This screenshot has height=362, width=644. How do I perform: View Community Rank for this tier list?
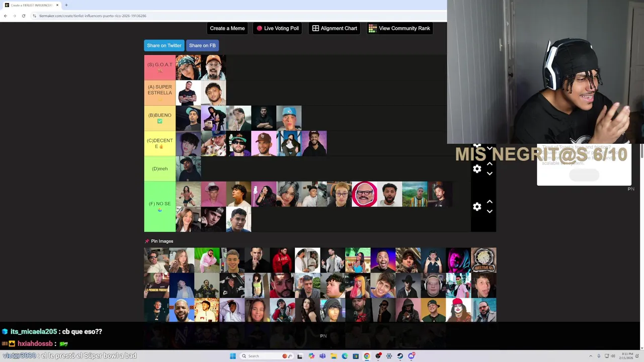click(399, 28)
